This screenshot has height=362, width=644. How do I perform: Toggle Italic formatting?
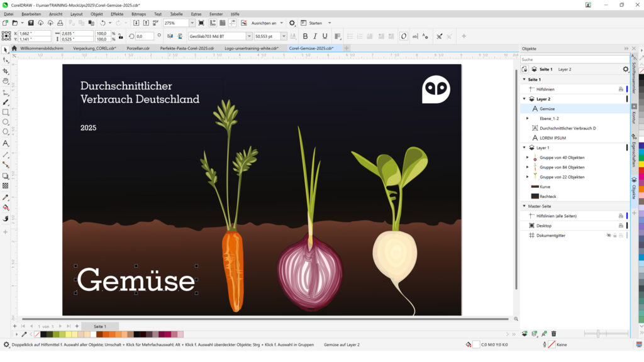[315, 36]
